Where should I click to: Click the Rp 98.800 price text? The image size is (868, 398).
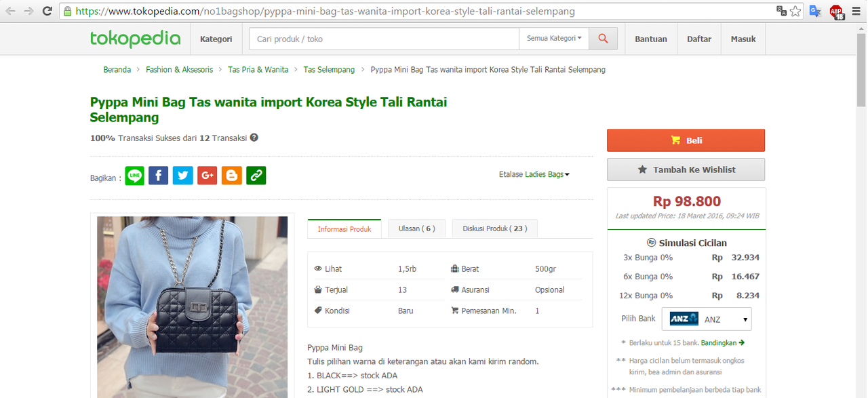point(686,201)
